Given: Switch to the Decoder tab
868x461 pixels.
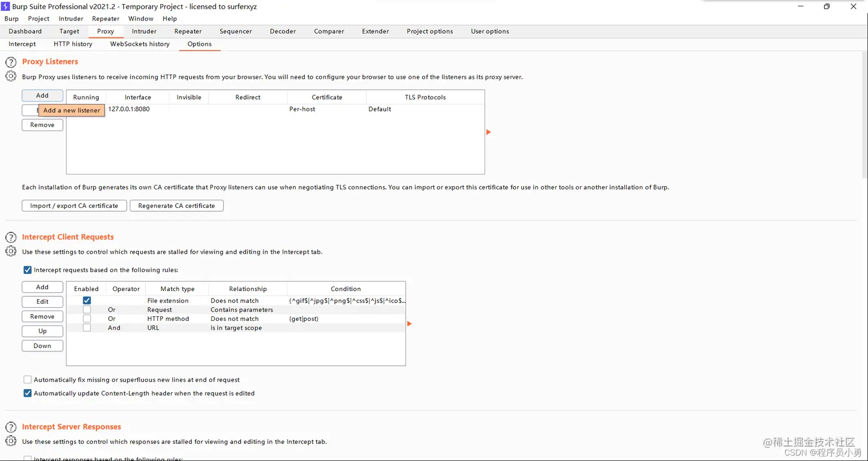Looking at the screenshot, I should point(283,31).
